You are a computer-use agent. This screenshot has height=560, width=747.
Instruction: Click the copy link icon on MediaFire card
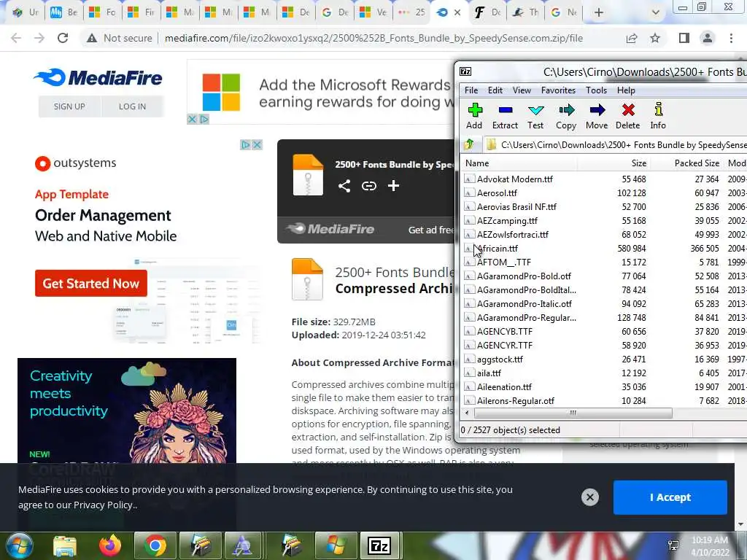coord(368,186)
